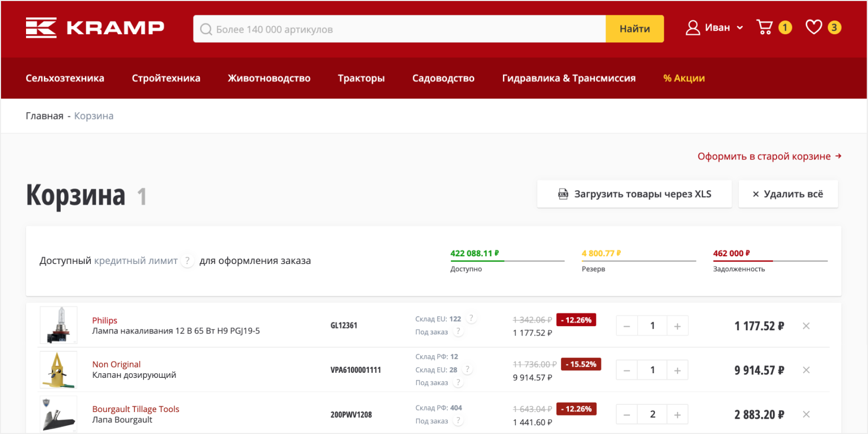This screenshot has height=434, width=868.
Task: Open the favorites heart icon
Action: [x=814, y=27]
